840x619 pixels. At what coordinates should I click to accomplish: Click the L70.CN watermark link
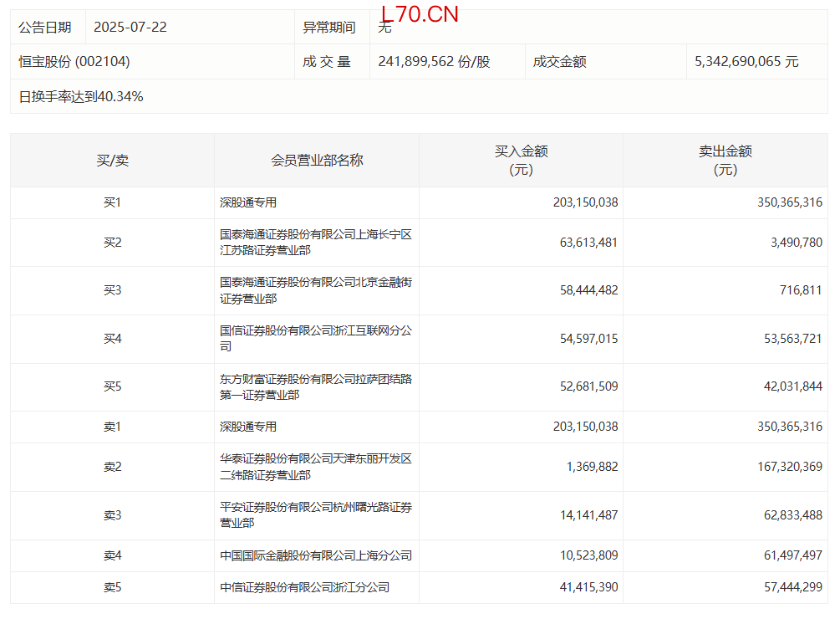click(419, 14)
